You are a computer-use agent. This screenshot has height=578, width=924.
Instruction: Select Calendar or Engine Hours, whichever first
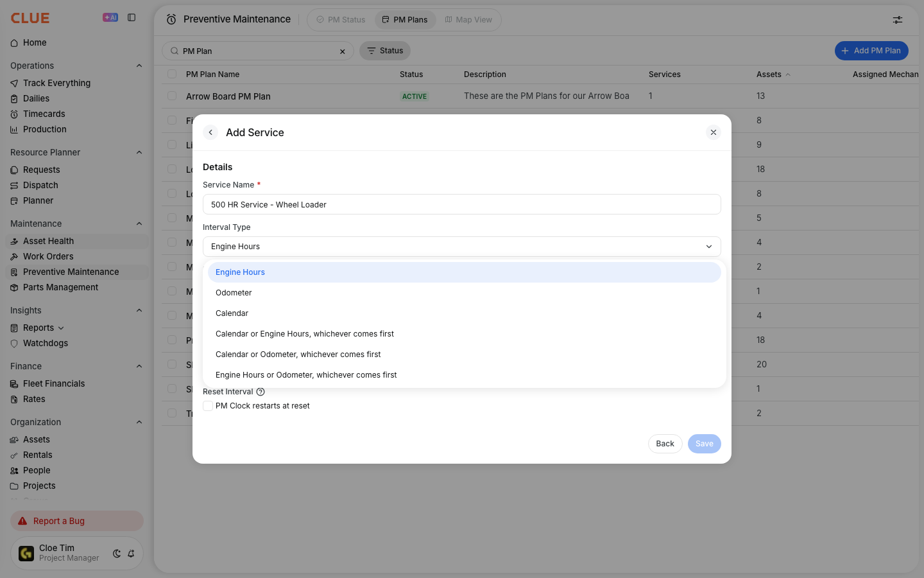point(465,334)
